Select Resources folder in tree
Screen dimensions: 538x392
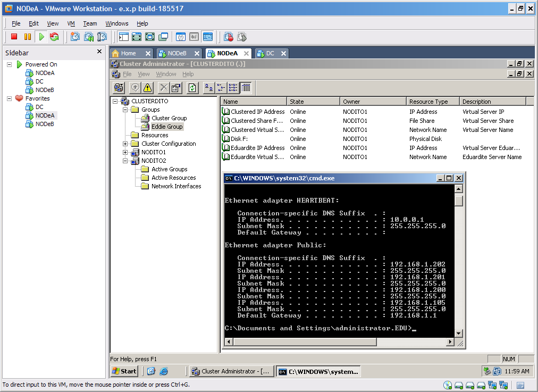coord(155,135)
